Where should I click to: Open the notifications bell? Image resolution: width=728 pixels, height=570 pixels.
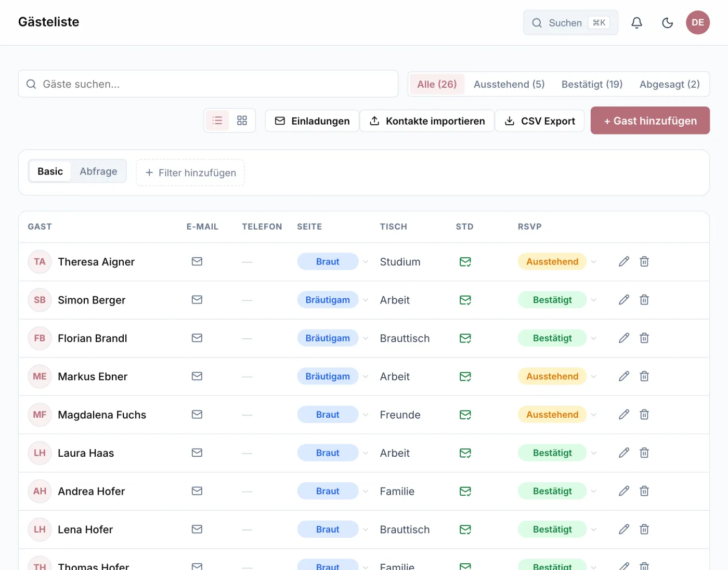tap(636, 23)
